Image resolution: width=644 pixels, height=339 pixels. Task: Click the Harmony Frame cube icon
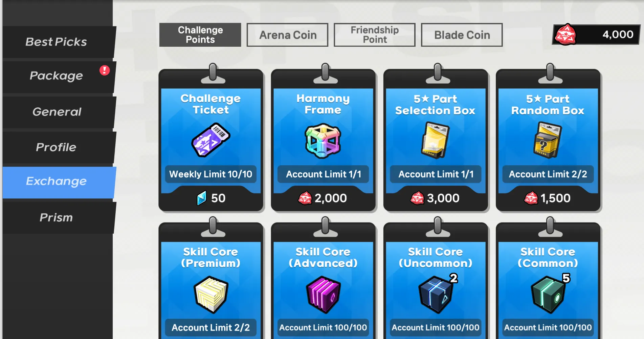coord(323,141)
